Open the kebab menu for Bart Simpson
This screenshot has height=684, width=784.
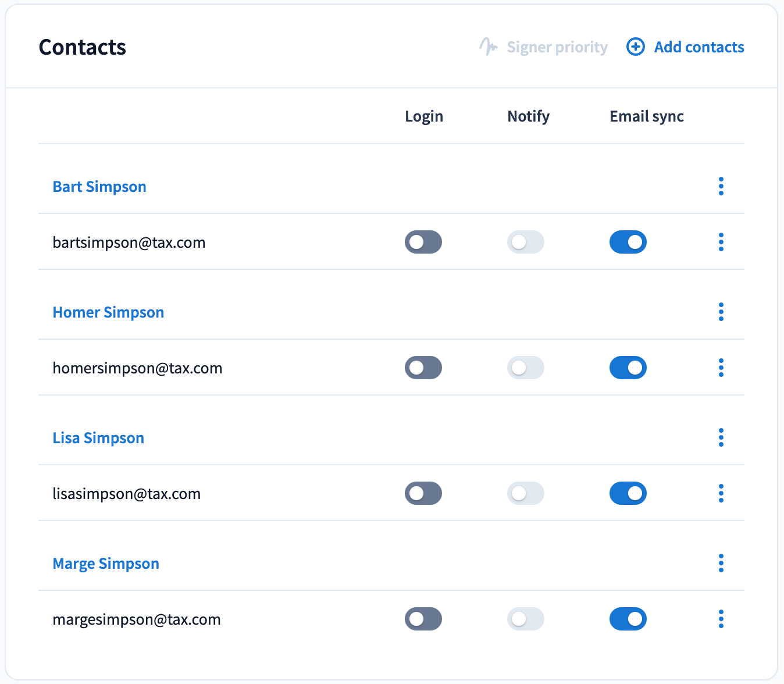click(x=721, y=186)
